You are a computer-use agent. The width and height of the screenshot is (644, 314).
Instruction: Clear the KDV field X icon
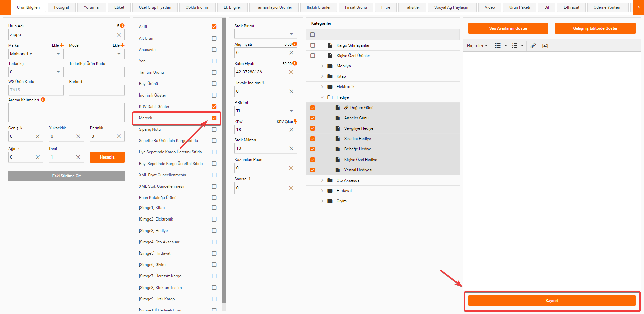tap(291, 130)
